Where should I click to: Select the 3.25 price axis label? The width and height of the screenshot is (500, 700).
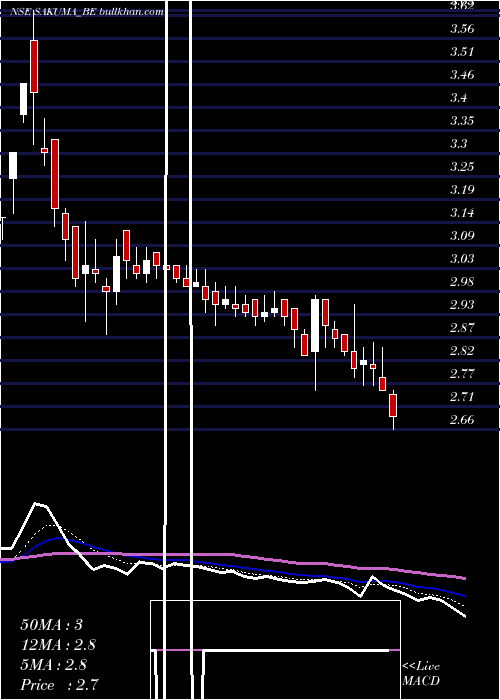[462, 167]
